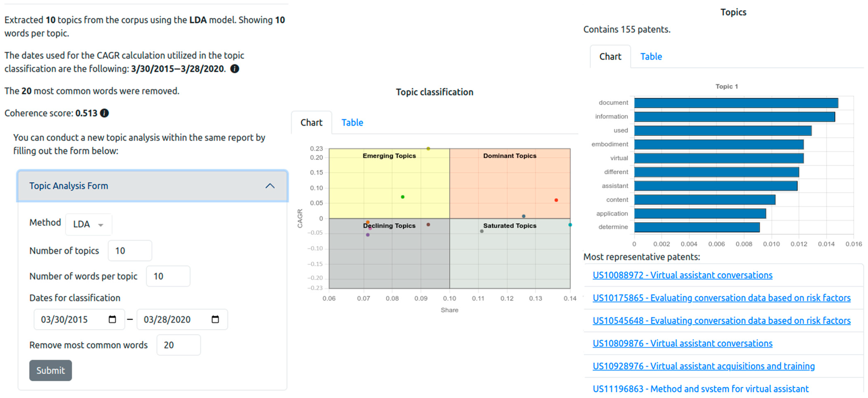The height and width of the screenshot is (398, 868).
Task: Open patent US10088972 Virtual assistant conversations
Action: click(x=682, y=275)
